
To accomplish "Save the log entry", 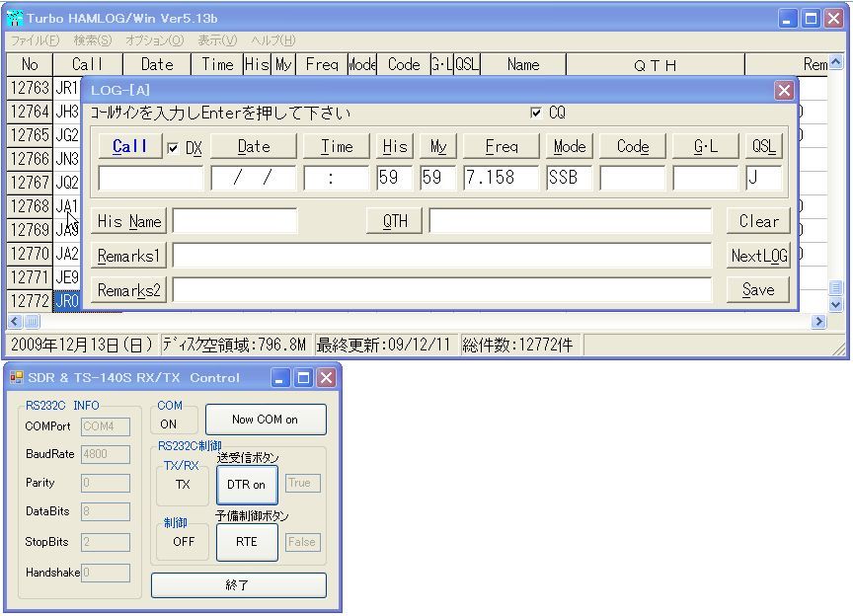I will tap(758, 289).
